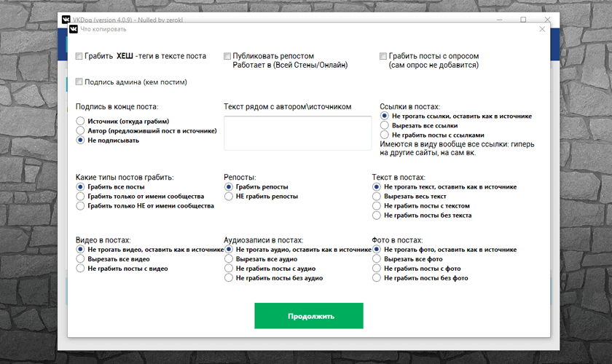The height and width of the screenshot is (364, 612).
Task: Choose 'Вырезать все аудио' option
Action: [229, 259]
